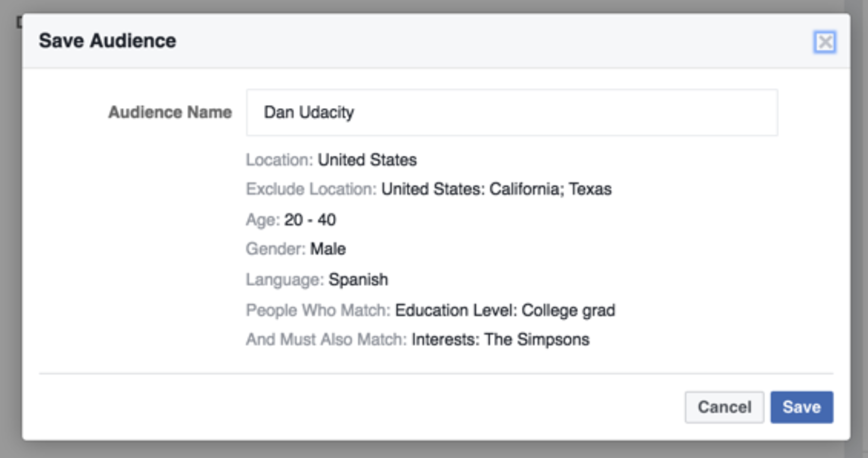
Task: Click the Language label
Action: (284, 280)
